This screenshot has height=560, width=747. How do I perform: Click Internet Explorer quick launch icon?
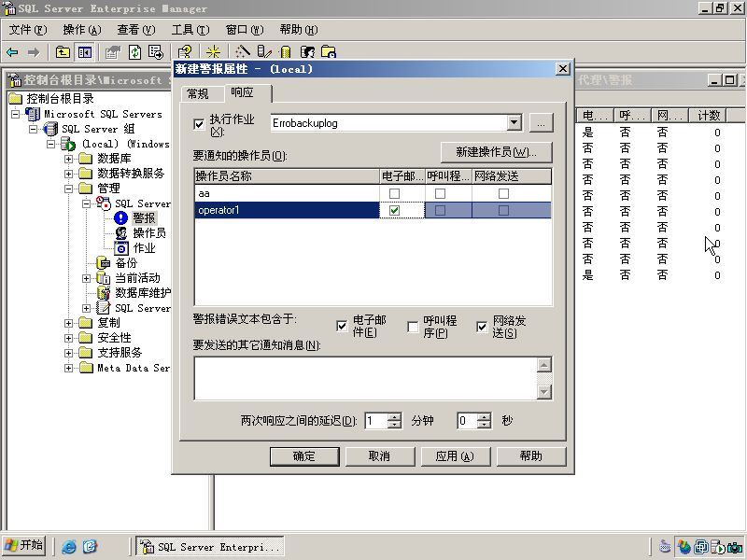(69, 547)
